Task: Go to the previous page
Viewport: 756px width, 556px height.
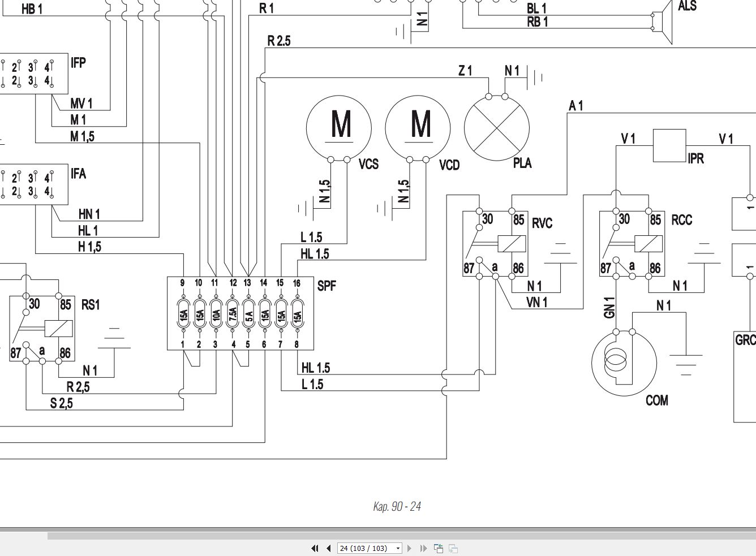Action: 329,548
